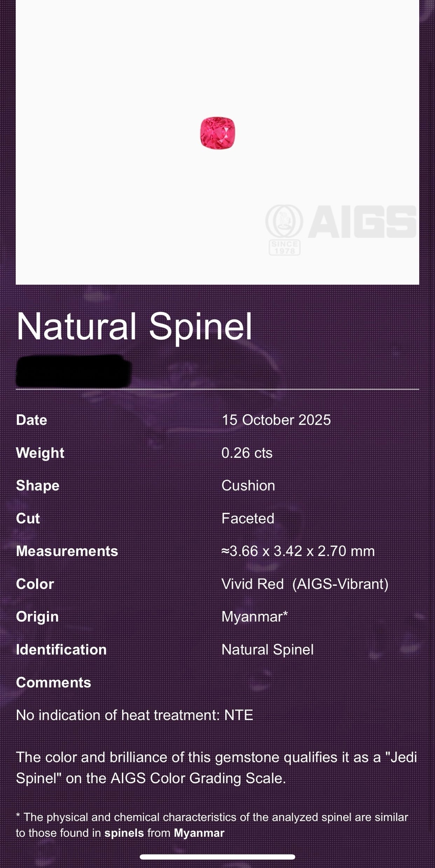Viewport: 435px width, 868px height.
Task: Tap the "SINCE 1978" badge
Action: pyautogui.click(x=284, y=247)
